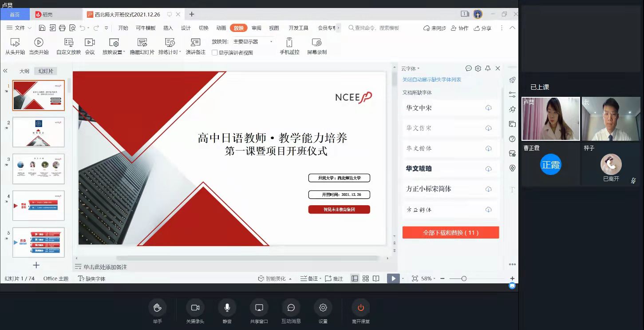Expand the 云字体 panel dropdown

pos(418,68)
